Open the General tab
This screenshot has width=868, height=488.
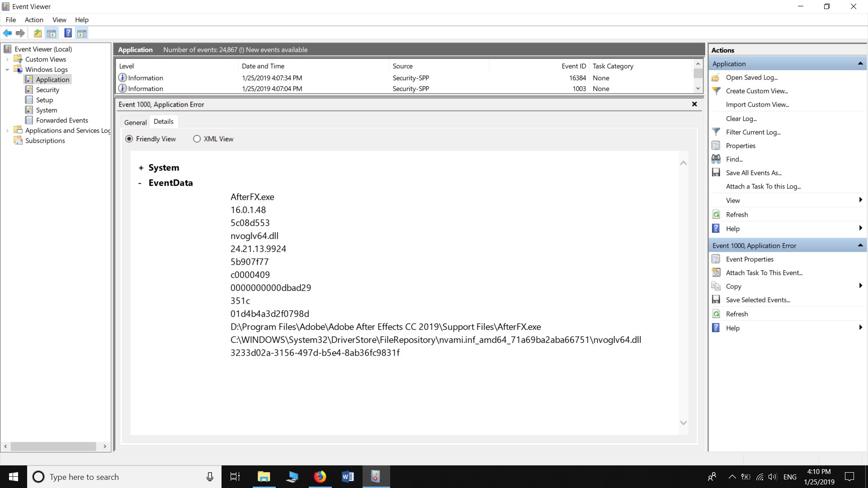[x=135, y=122]
